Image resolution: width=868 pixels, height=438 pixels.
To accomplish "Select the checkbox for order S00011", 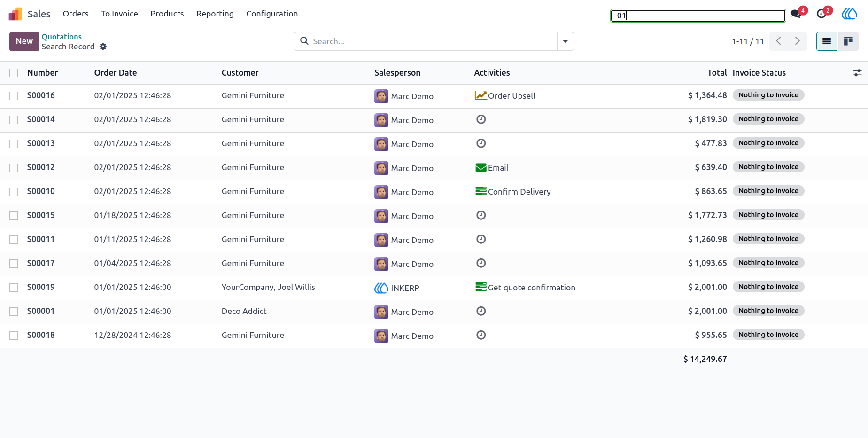I will (x=14, y=240).
